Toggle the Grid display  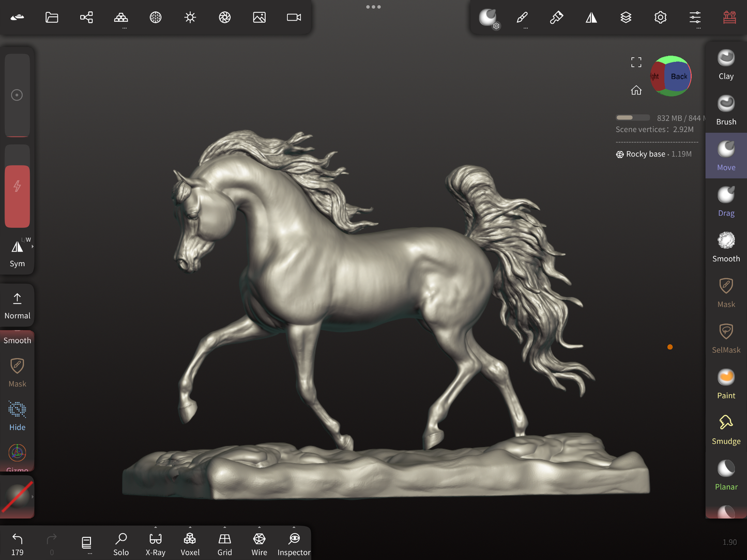[224, 544]
